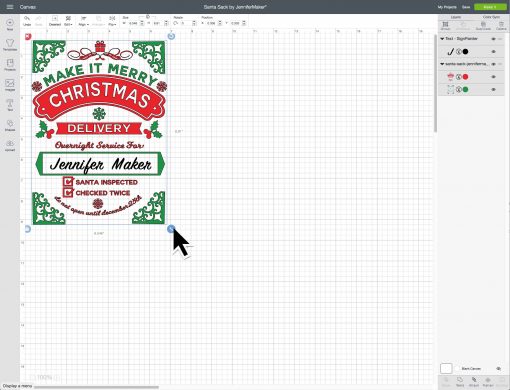Image resolution: width=510 pixels, height=390 pixels.
Task: Click the Attach icon in bottom panel
Action: tap(474, 382)
